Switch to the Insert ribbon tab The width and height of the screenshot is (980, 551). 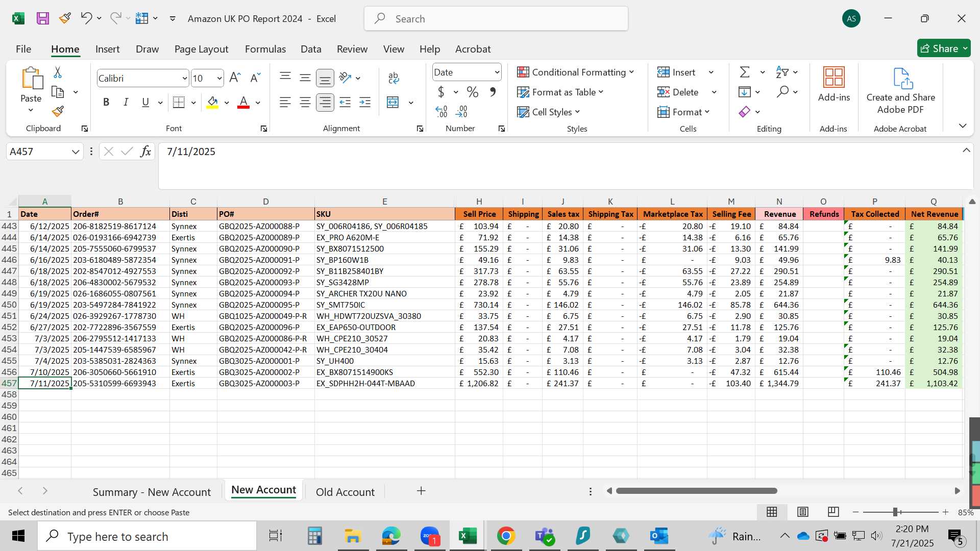(107, 49)
